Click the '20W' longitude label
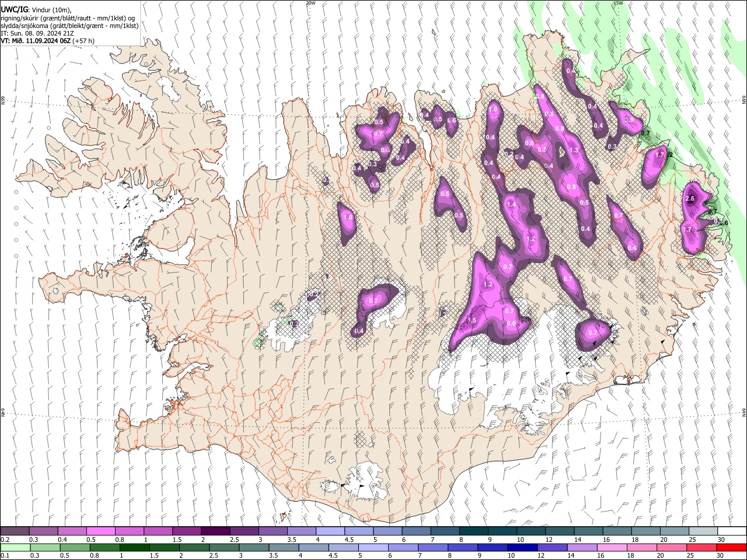The width and height of the screenshot is (747, 560). click(x=310, y=3)
